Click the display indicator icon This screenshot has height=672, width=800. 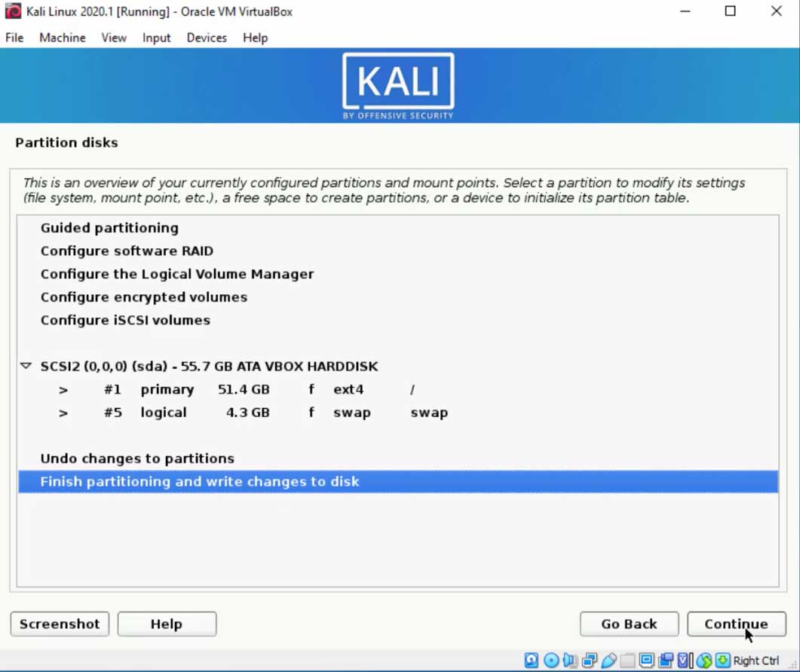(647, 660)
